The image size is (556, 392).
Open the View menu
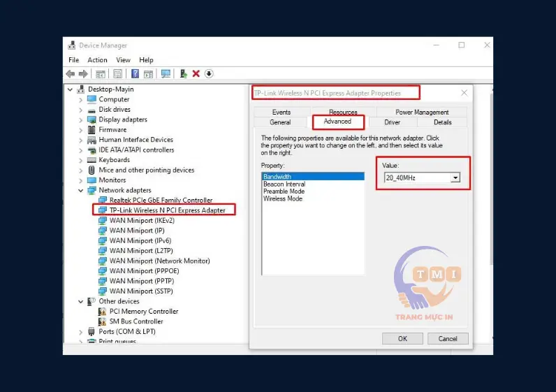click(x=123, y=60)
